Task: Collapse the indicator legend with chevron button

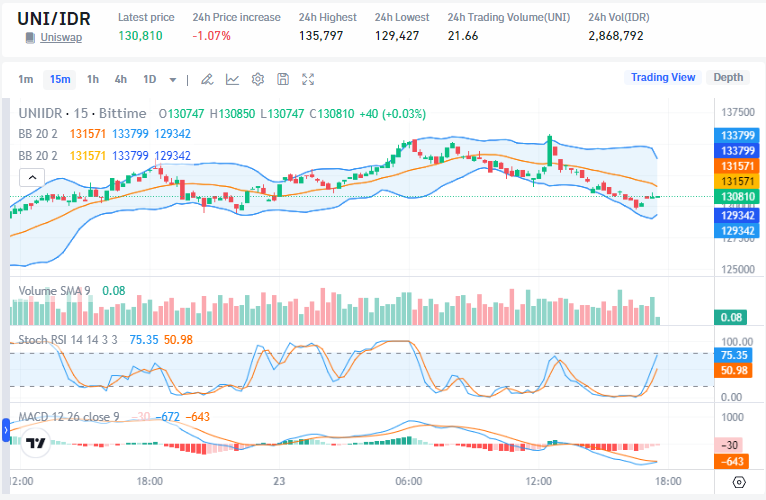Action: pos(32,177)
